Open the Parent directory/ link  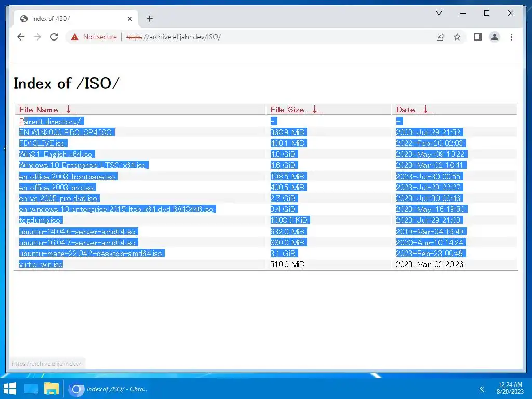[50, 122]
